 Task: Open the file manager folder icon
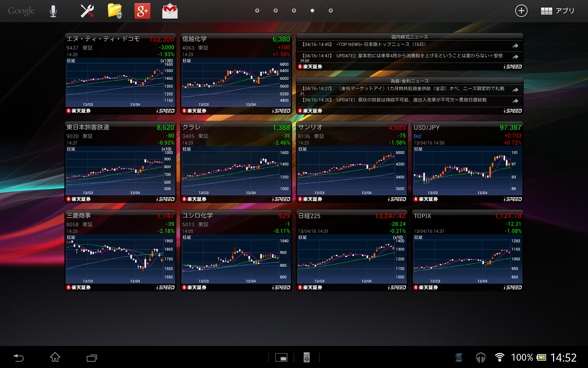115,11
